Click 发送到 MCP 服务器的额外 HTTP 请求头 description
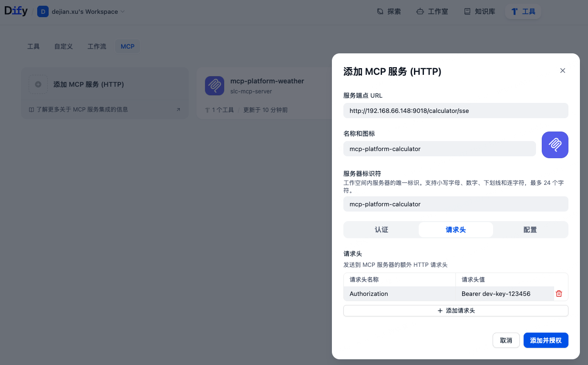The image size is (588, 365). pyautogui.click(x=395, y=265)
